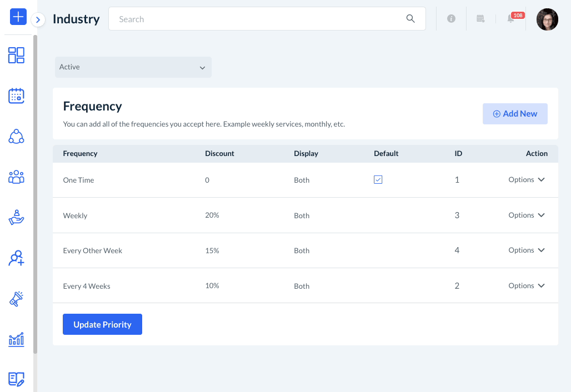Expand the sidebar with arrow toggle

(38, 20)
